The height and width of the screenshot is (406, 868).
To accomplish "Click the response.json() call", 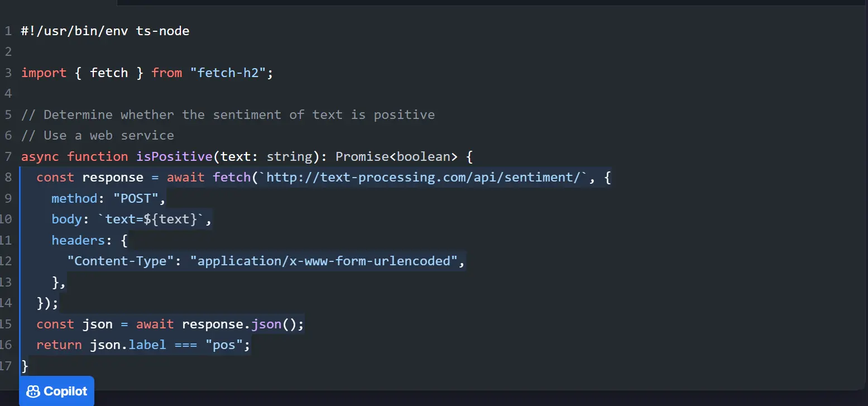I will pos(243,324).
